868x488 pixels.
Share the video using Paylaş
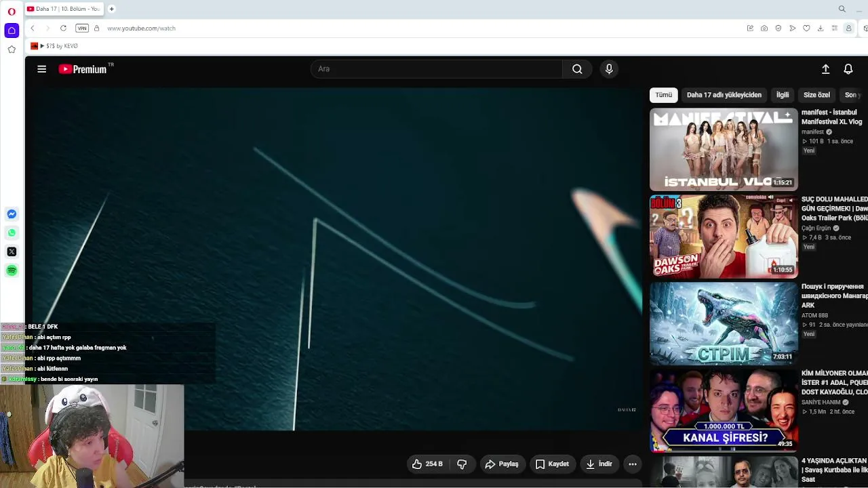pos(502,464)
